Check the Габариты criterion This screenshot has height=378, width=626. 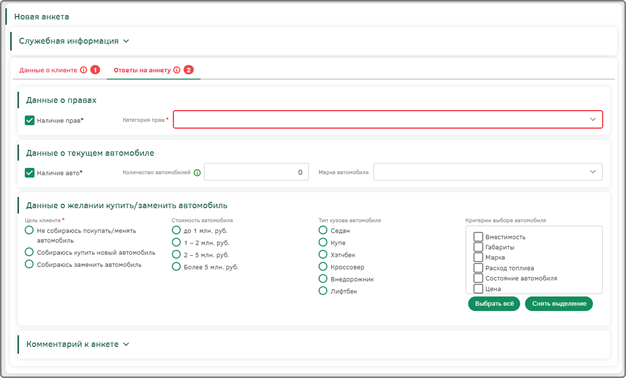pyautogui.click(x=478, y=247)
